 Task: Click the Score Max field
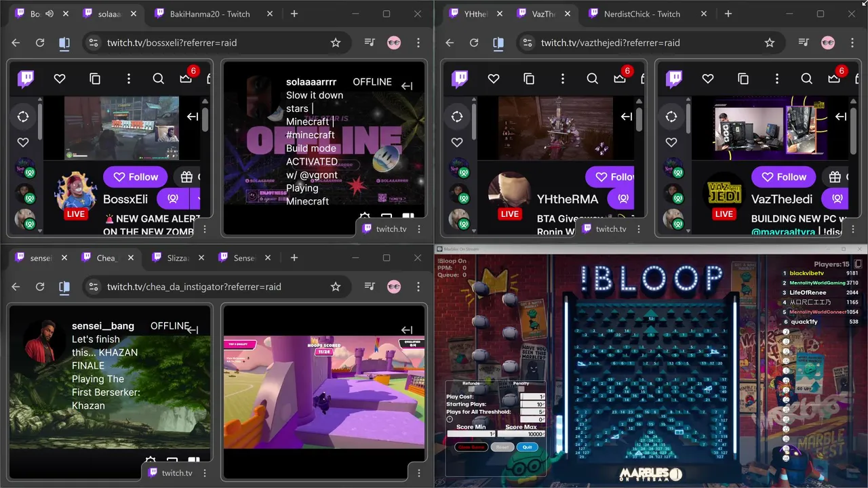[521, 434]
